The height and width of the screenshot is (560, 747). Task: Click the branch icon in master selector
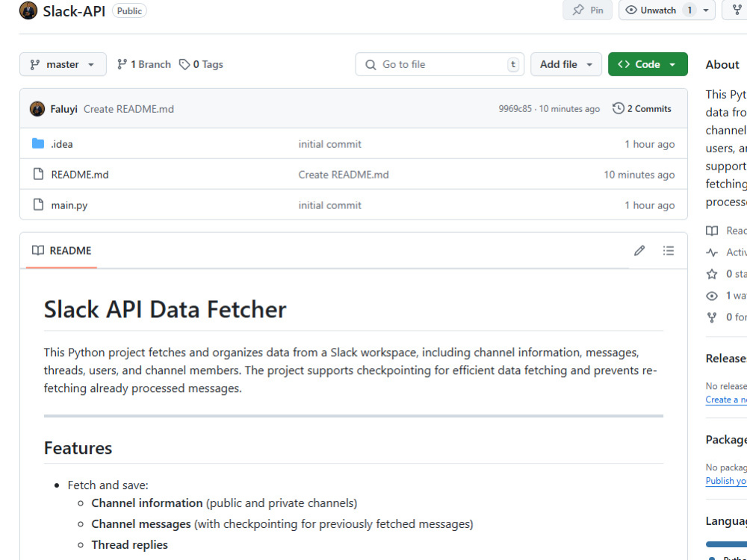click(35, 64)
